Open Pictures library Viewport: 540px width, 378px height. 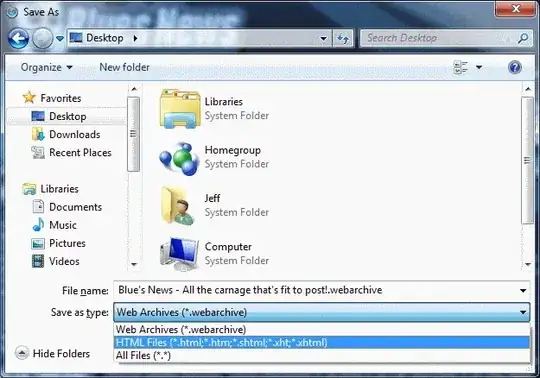coord(67,243)
